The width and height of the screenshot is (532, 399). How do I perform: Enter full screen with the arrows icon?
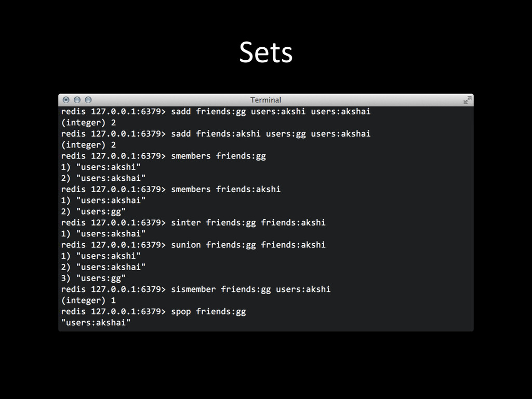pos(468,100)
